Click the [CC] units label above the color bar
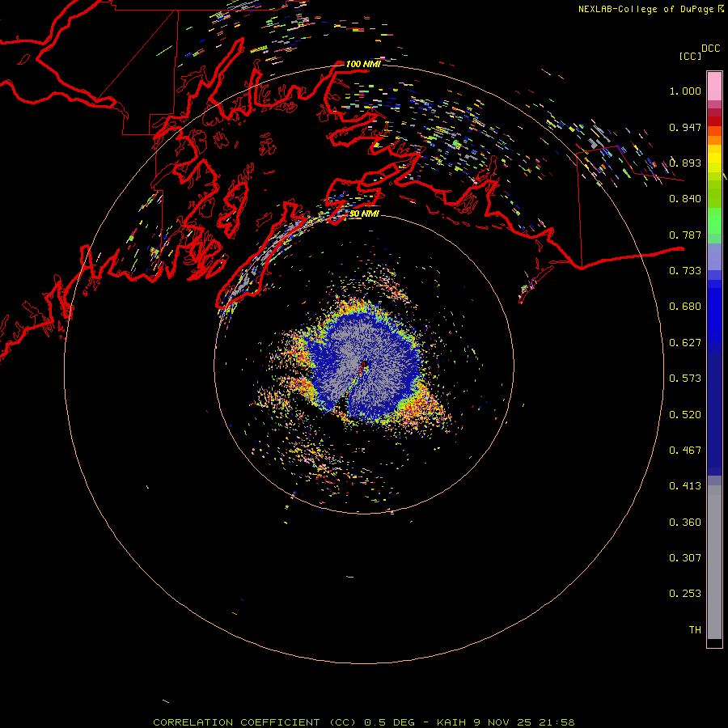The image size is (728, 728). pyautogui.click(x=690, y=56)
